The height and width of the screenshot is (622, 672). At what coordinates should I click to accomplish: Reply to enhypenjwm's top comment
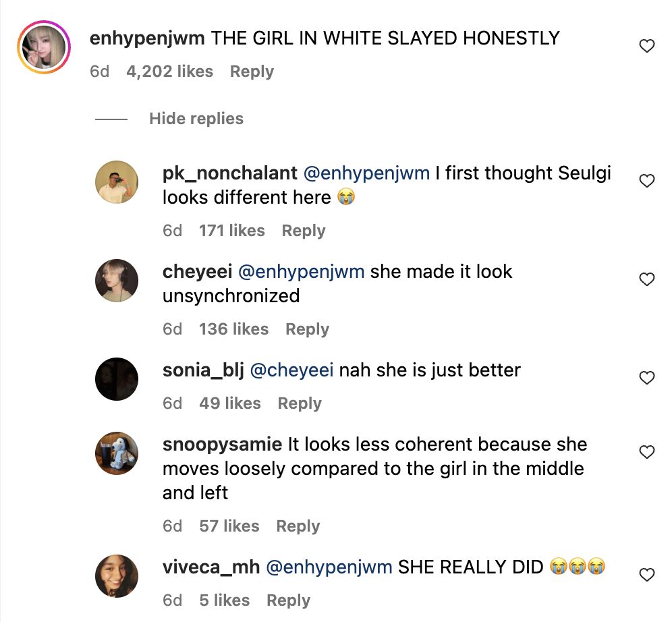[x=252, y=72]
